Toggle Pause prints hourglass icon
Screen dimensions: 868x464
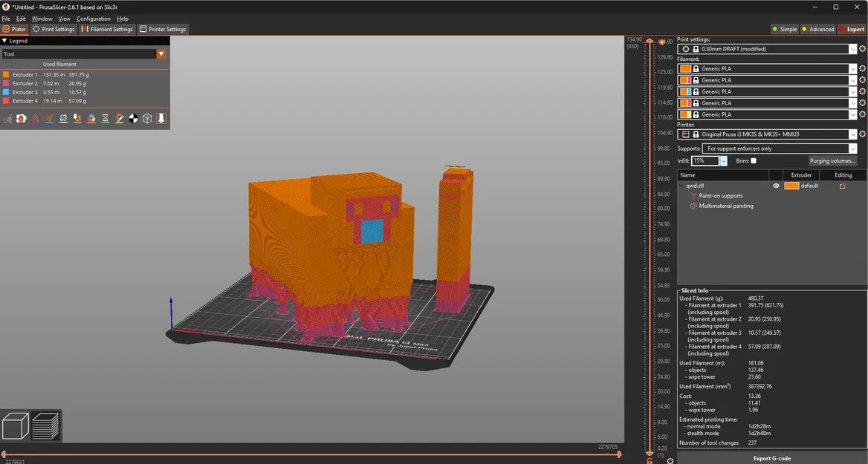106,118
